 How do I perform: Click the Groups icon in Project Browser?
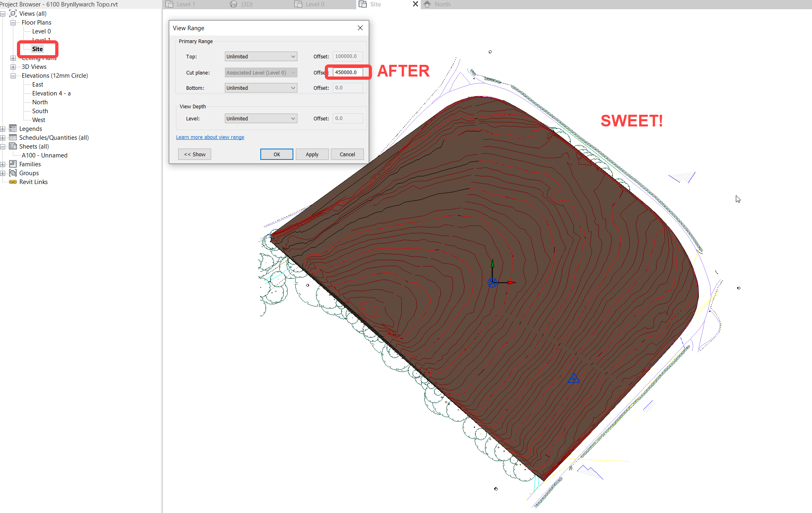point(13,173)
